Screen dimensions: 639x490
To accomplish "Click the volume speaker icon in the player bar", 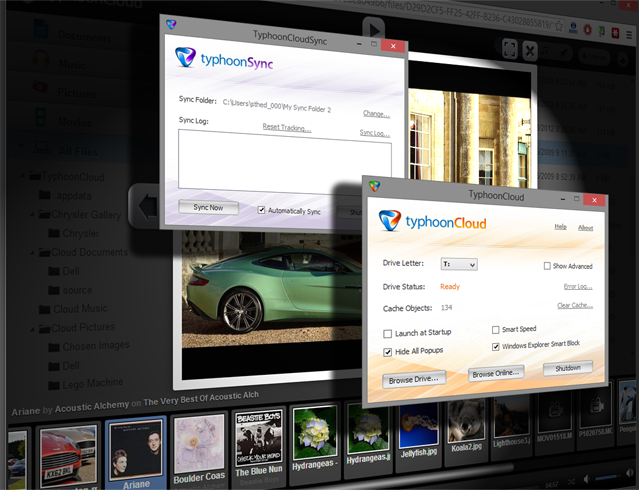I will pos(586,479).
